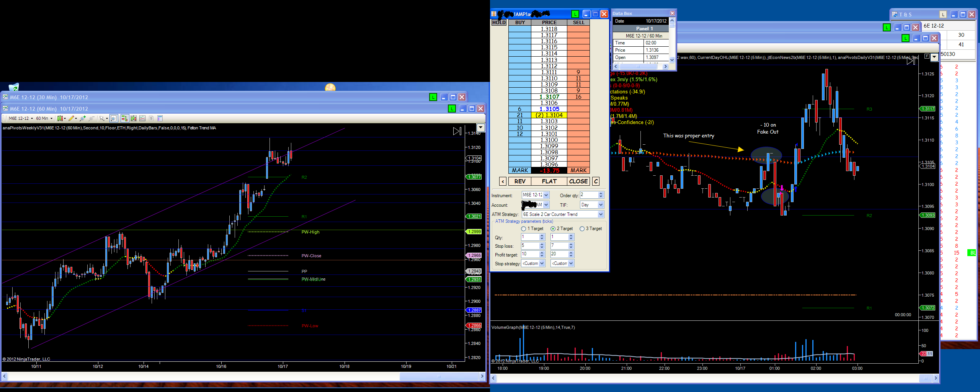Click the Data Box vertical scrollbar down arrow
The width and height of the screenshot is (980, 392).
click(672, 59)
